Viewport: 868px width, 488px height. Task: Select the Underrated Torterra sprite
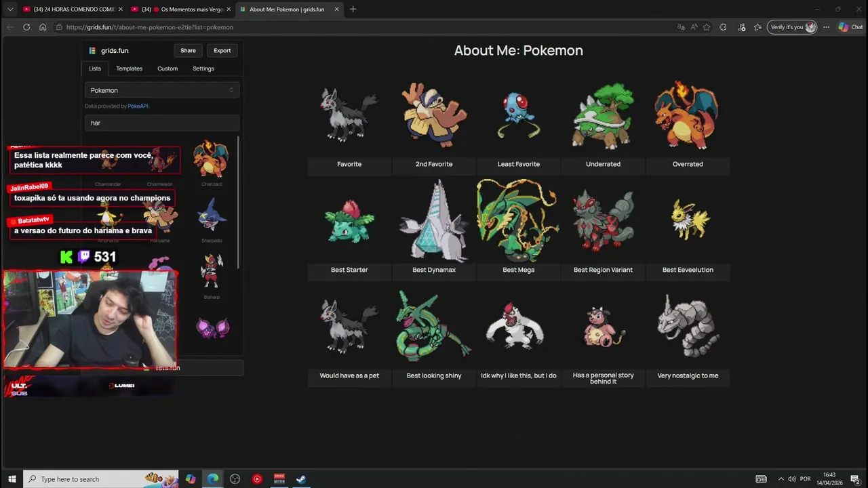[603, 115]
